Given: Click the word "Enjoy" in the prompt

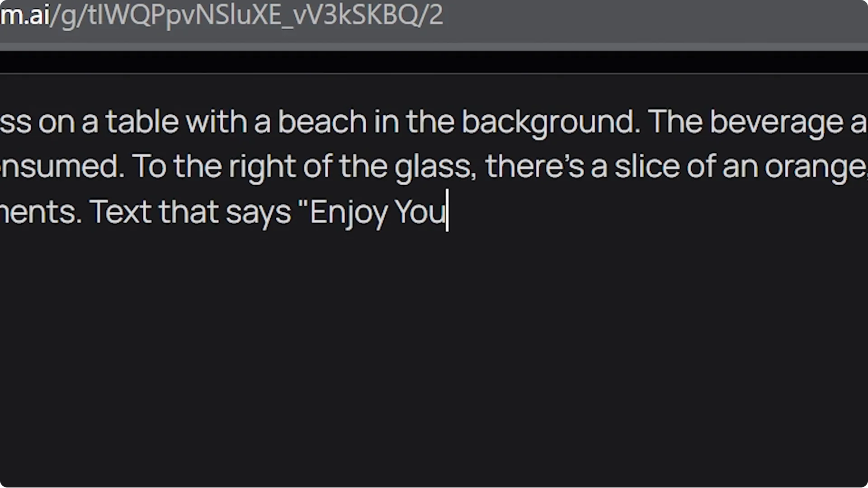Looking at the screenshot, I should click(348, 211).
